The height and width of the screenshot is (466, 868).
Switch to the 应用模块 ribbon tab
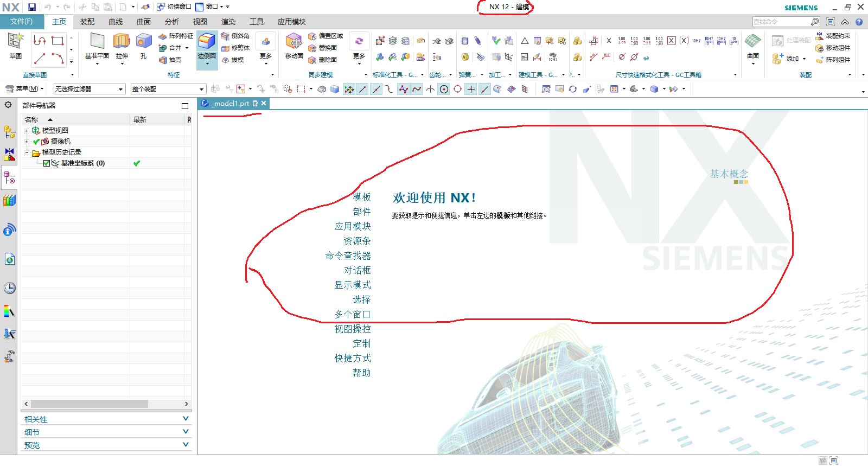click(x=292, y=22)
